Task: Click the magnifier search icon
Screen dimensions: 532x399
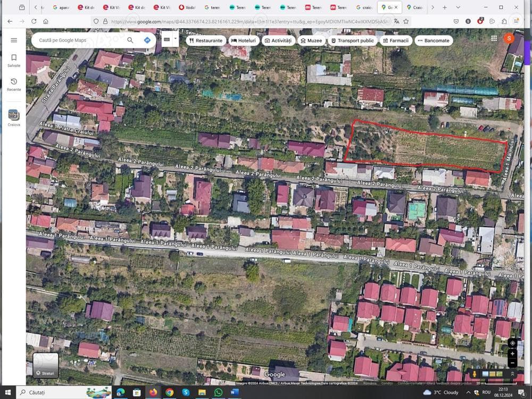Action: pos(130,40)
